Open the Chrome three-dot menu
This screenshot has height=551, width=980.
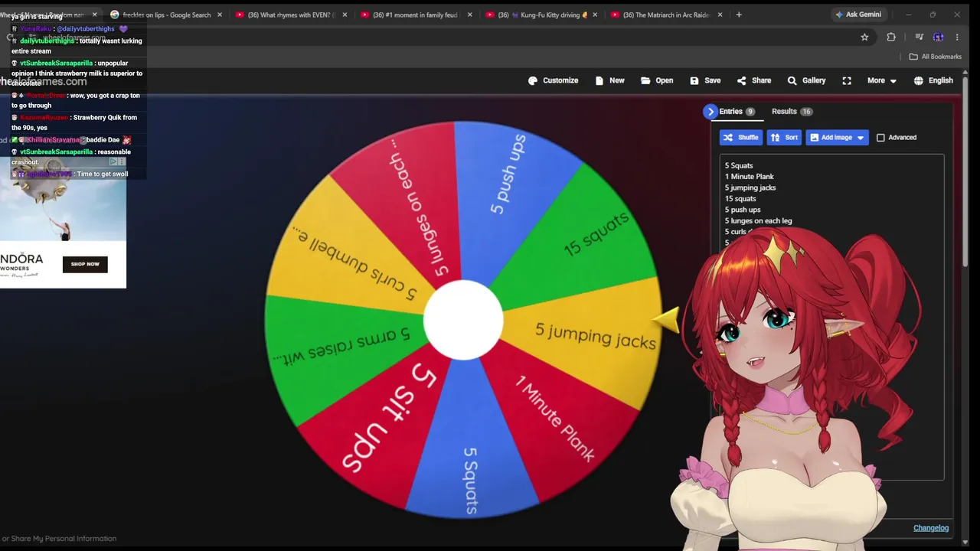[957, 37]
